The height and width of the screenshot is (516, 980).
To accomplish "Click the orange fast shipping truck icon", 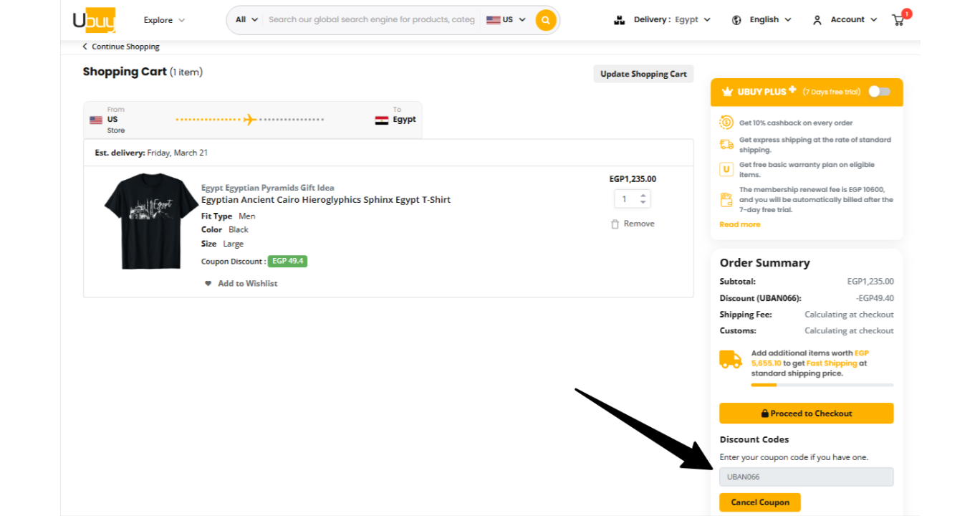I will (x=731, y=359).
